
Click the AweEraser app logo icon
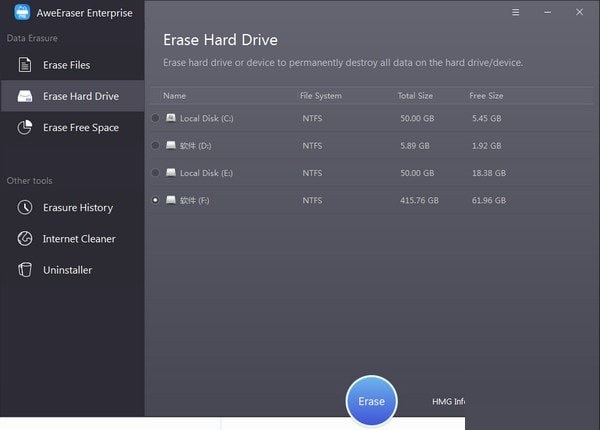click(x=22, y=13)
